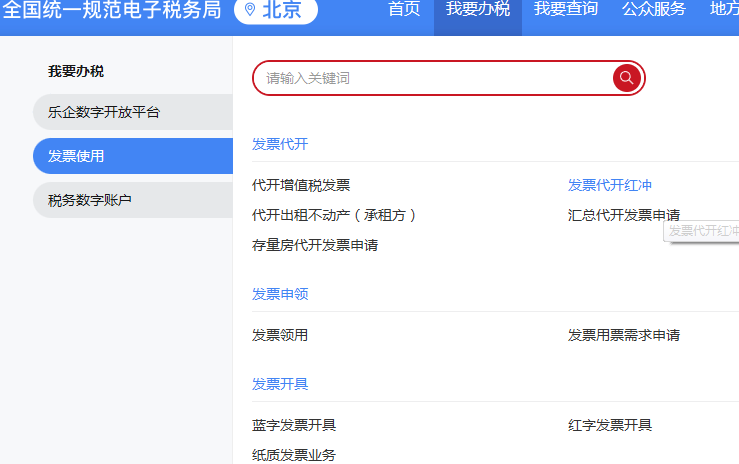Open the 红字发票开具 link

[610, 425]
